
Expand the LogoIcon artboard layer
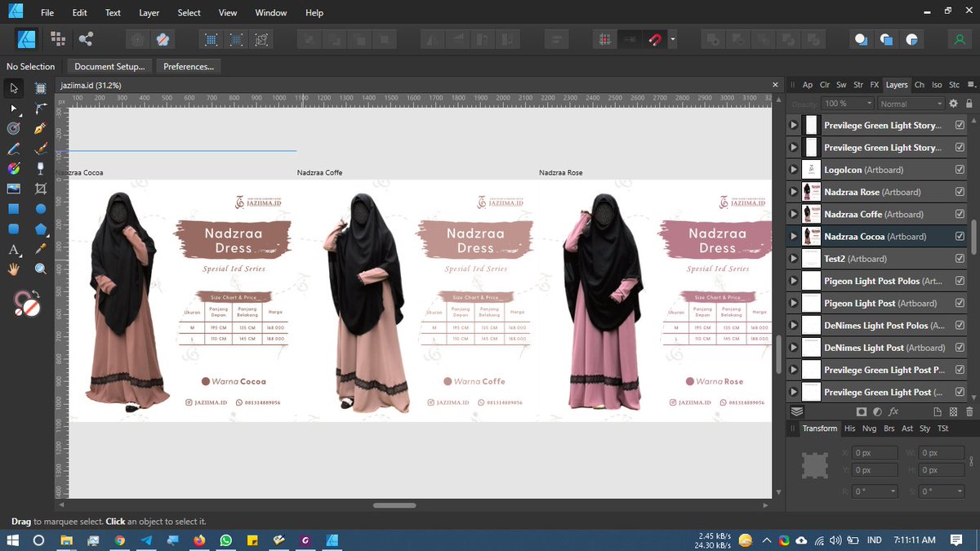[792, 170]
